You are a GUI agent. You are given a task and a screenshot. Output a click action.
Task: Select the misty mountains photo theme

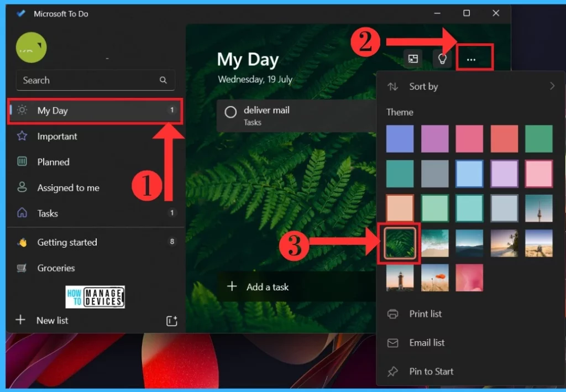coord(469,243)
